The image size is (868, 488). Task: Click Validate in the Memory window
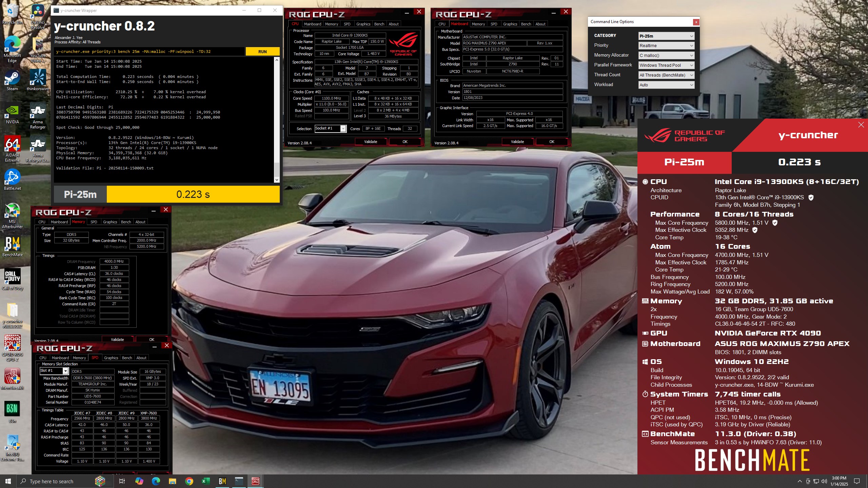point(117,339)
